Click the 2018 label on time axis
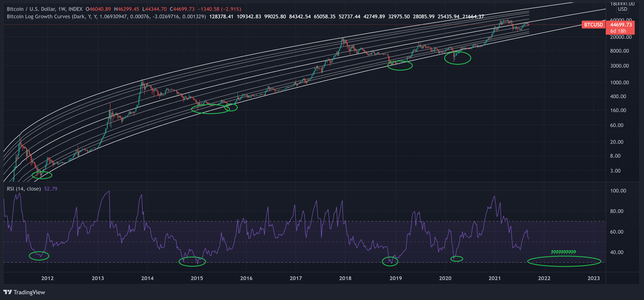Image resolution: width=644 pixels, height=300 pixels. [x=345, y=278]
